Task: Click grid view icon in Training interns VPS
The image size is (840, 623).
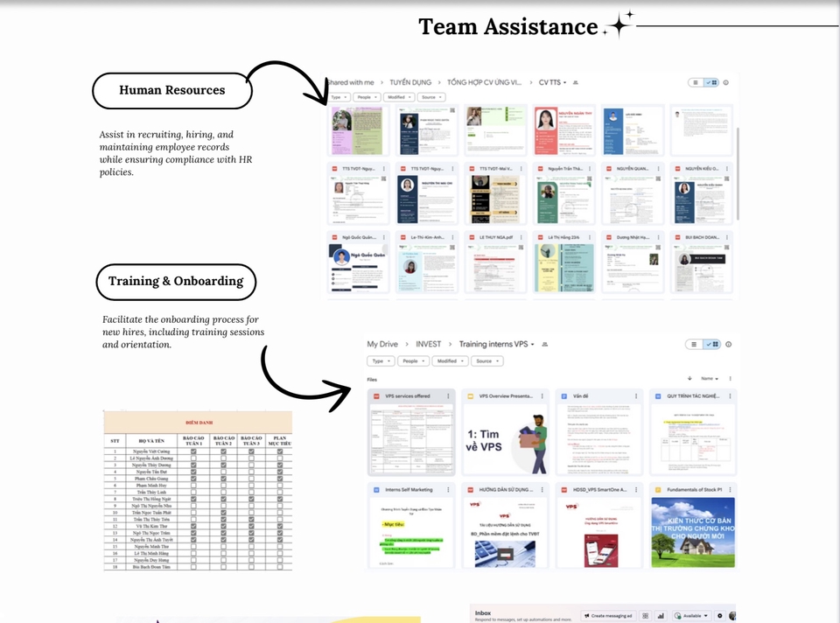Action: coord(712,344)
